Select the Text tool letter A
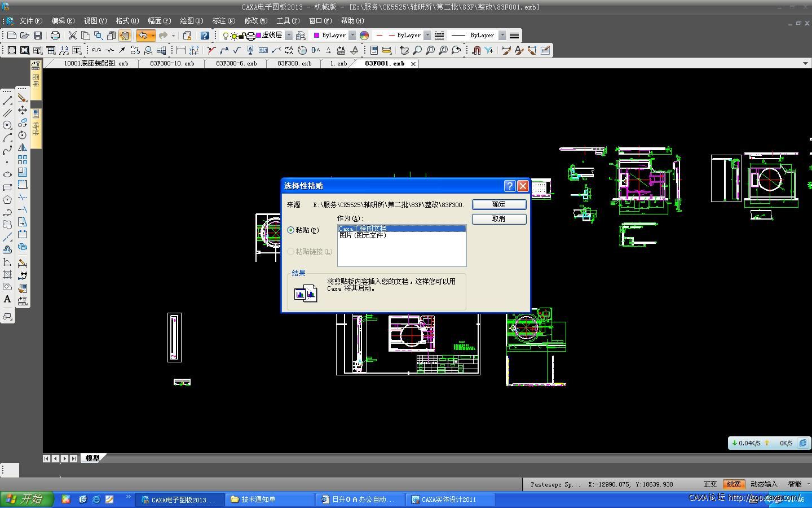Viewport: 812px width, 508px height. pyautogui.click(x=7, y=299)
